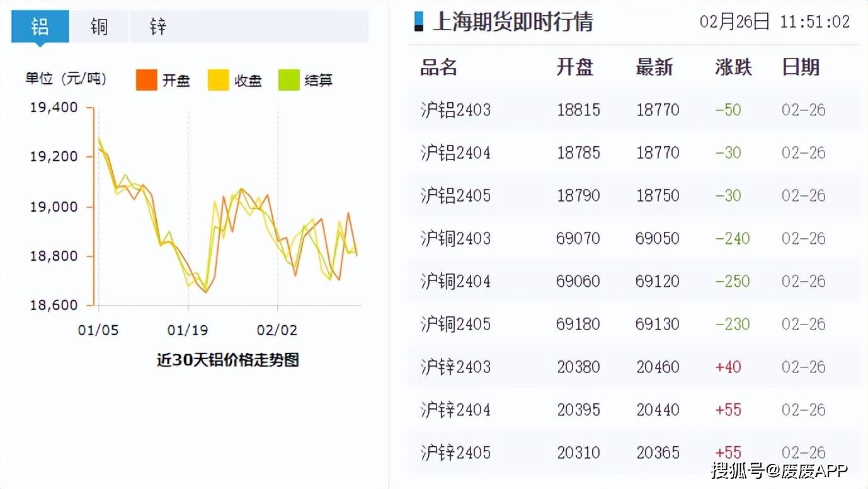
Task: Click the 开盘 legend label
Action: point(176,81)
